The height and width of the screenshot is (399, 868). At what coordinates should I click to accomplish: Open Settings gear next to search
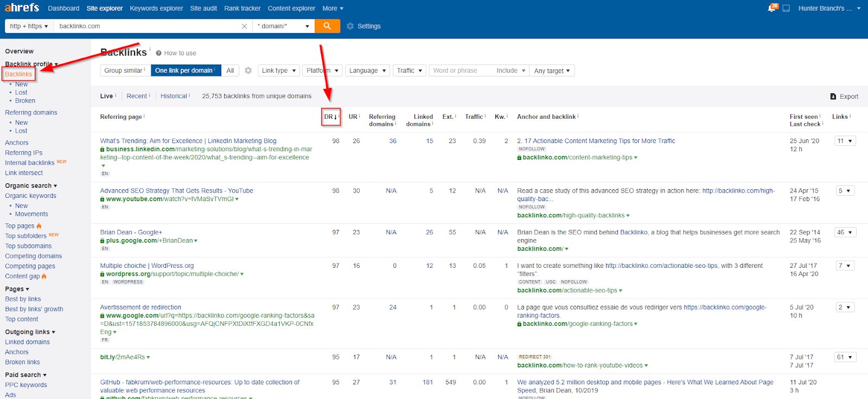coord(350,26)
